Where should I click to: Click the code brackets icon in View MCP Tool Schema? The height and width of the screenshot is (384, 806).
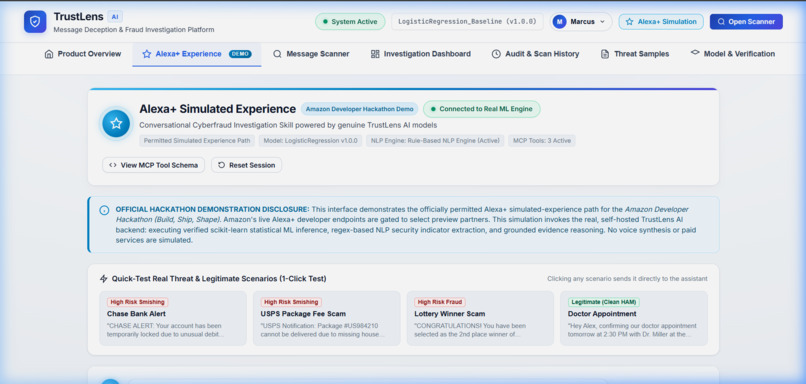tap(113, 165)
